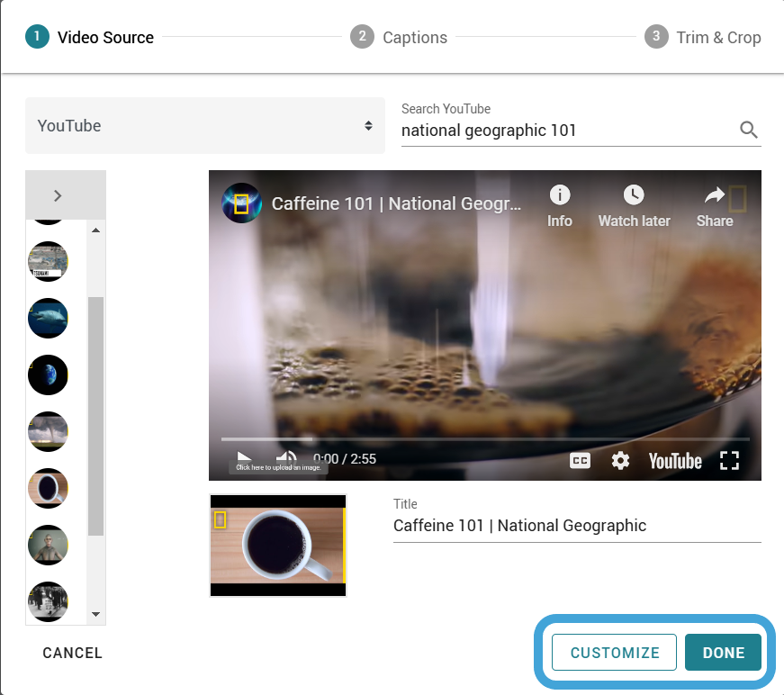The height and width of the screenshot is (695, 784).
Task: Confirm selection with Done
Action: (723, 652)
